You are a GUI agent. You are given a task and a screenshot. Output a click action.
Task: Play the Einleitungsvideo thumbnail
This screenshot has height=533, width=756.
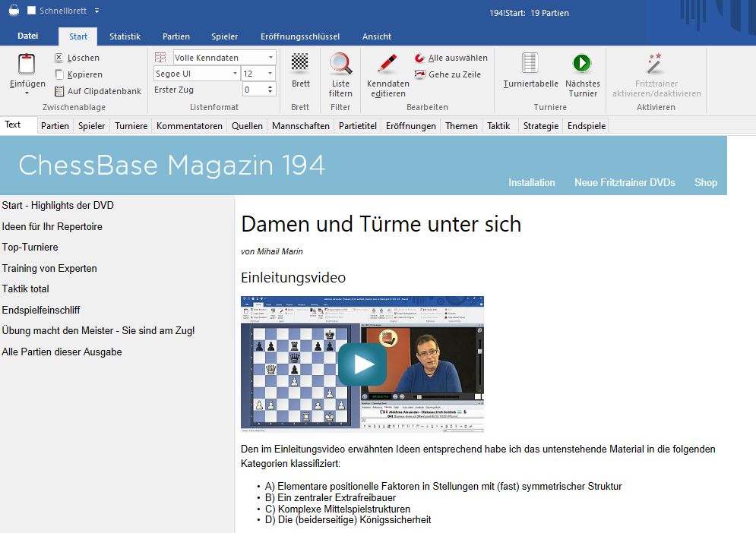tap(362, 364)
